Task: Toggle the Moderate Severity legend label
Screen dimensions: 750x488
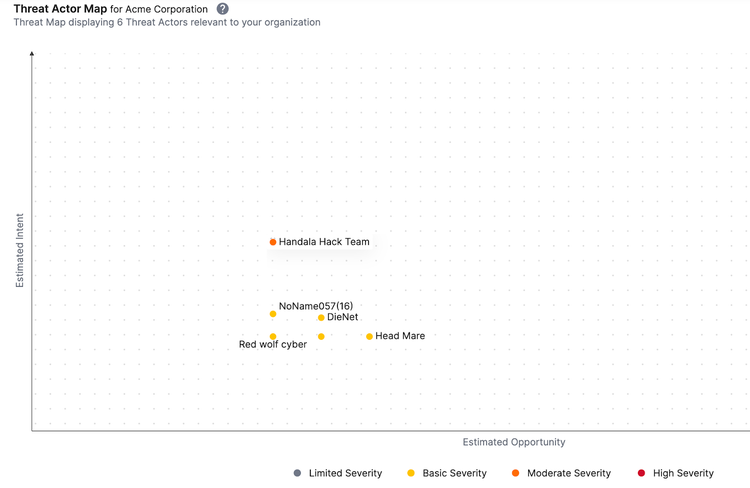Action: [568, 473]
